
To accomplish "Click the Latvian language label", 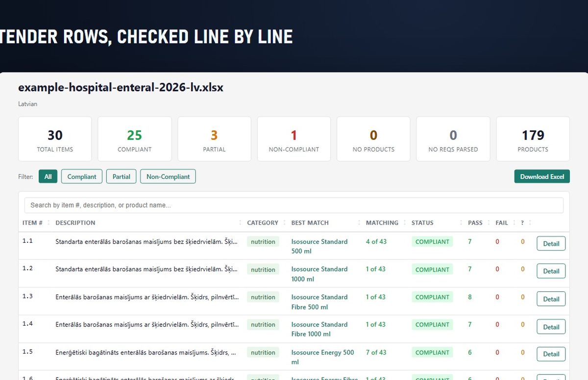I will point(27,104).
